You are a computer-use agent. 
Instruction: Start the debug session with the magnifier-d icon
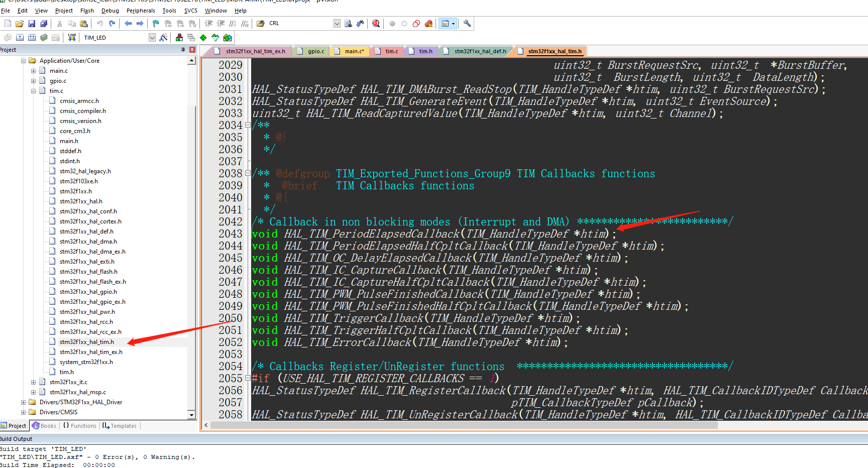376,24
